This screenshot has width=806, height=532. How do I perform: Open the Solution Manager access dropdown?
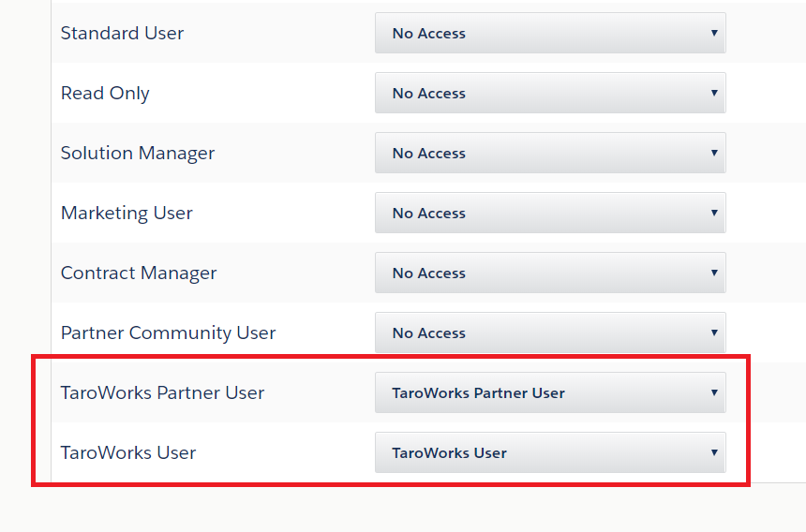[x=549, y=153]
